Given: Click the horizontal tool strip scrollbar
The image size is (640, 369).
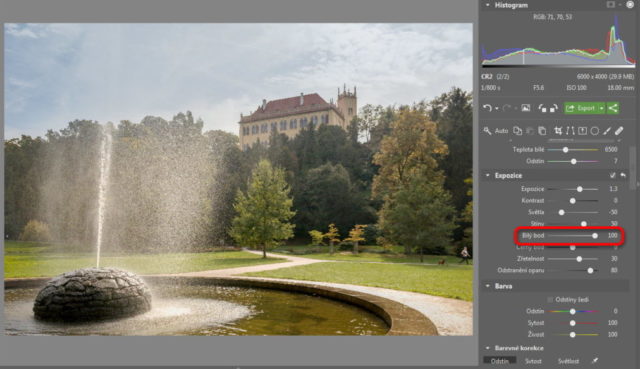Looking at the screenshot, I should point(580,140).
